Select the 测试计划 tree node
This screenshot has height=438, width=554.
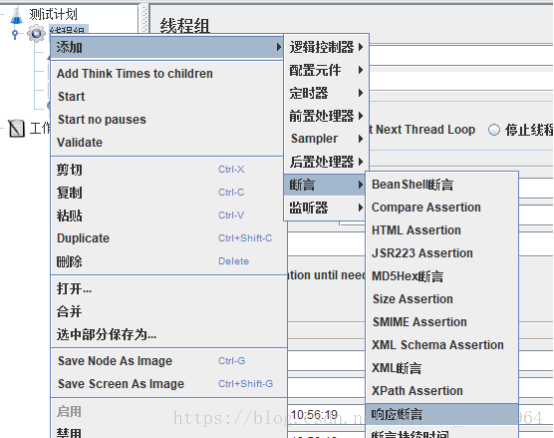[53, 14]
